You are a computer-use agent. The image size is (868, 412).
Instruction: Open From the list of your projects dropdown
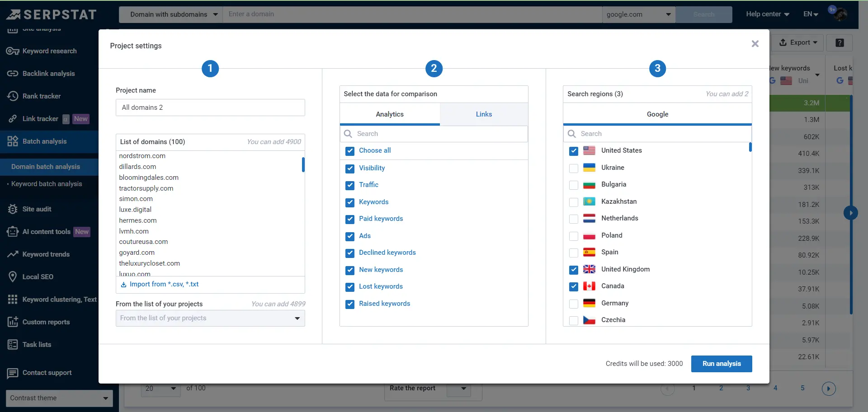point(210,318)
